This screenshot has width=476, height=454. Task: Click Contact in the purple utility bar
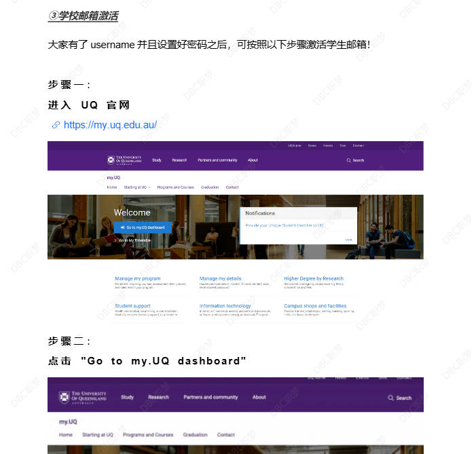coord(359,146)
